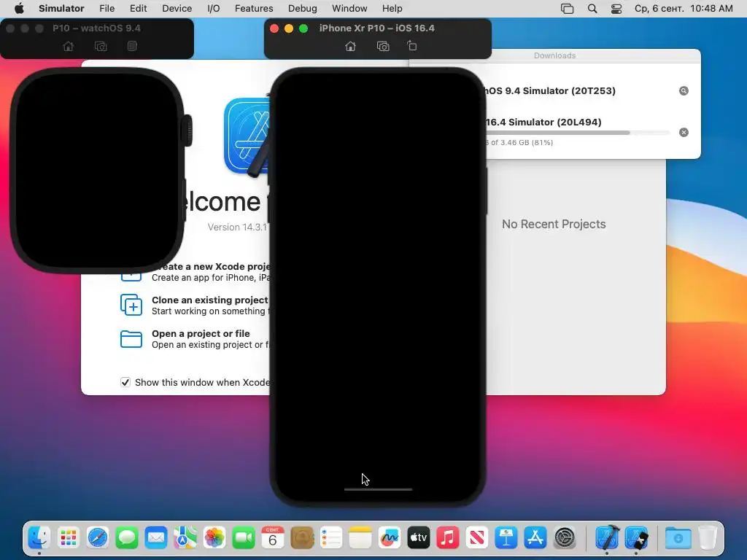
Task: Open Launchpad from the Dock
Action: (69, 538)
